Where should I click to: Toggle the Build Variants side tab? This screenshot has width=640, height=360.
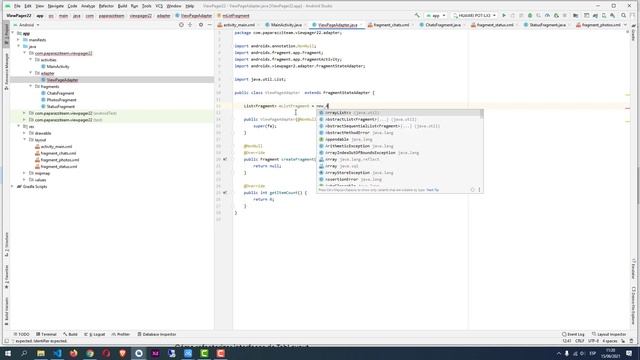point(6,312)
